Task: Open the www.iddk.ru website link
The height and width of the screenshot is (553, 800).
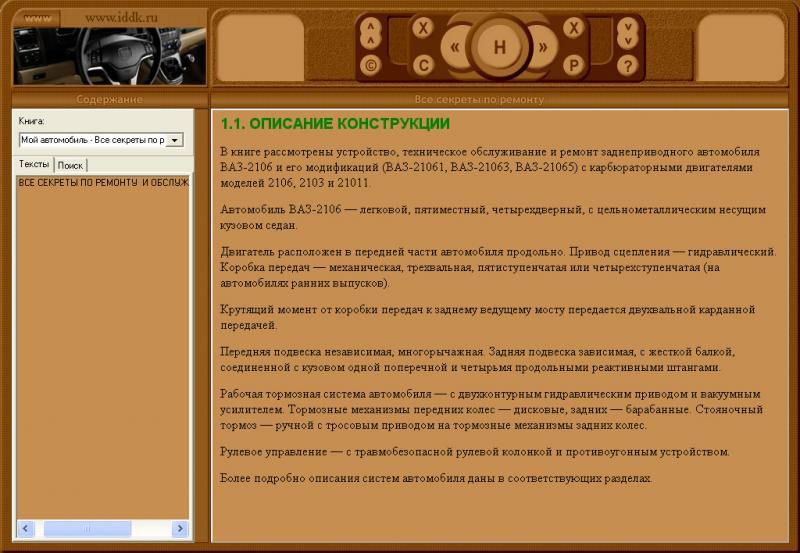Action: point(122,18)
